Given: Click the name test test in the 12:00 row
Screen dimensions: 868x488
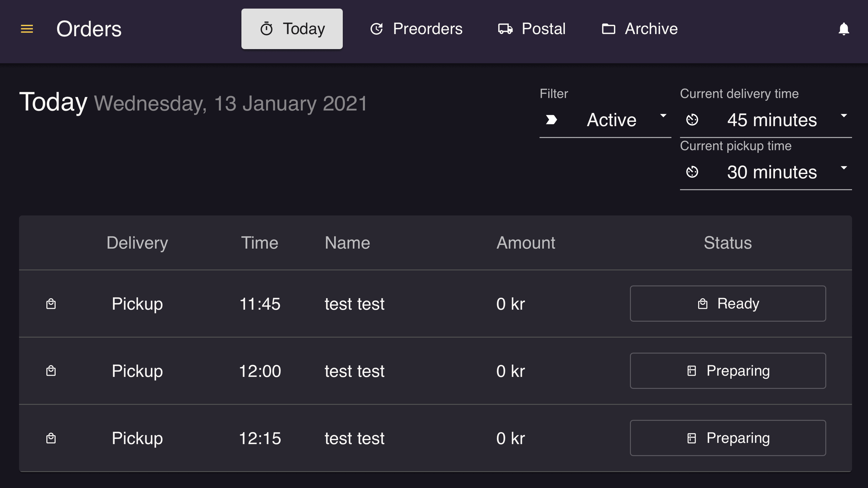Looking at the screenshot, I should (x=354, y=371).
